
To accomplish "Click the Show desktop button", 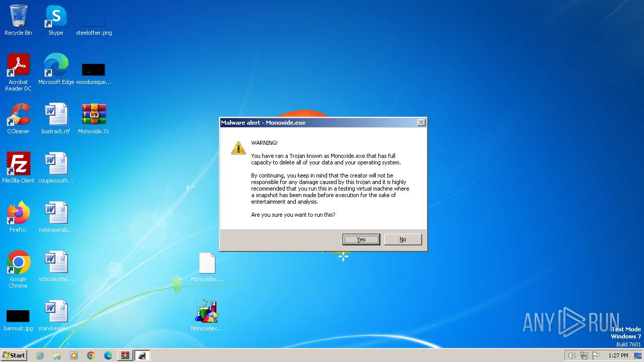I will click(638, 355).
